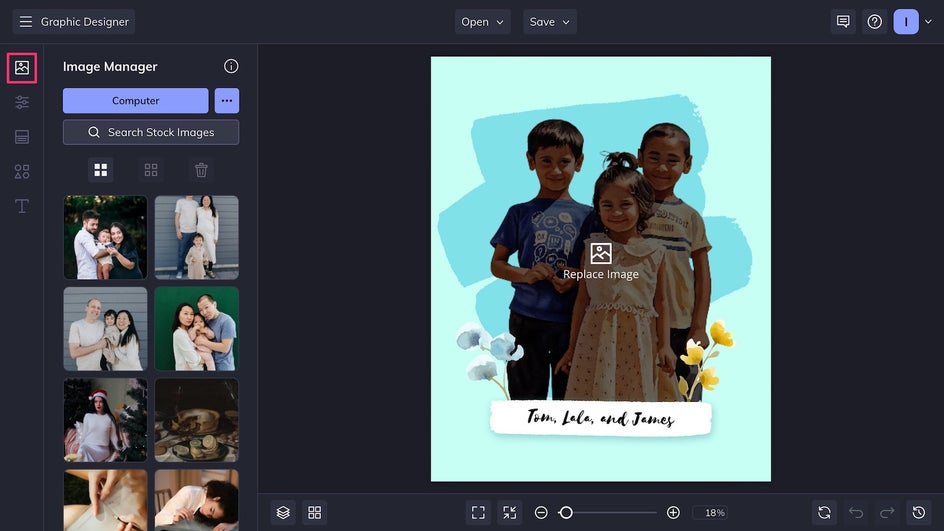The height and width of the screenshot is (531, 944).
Task: Click the Image Manager info icon
Action: coord(231,66)
